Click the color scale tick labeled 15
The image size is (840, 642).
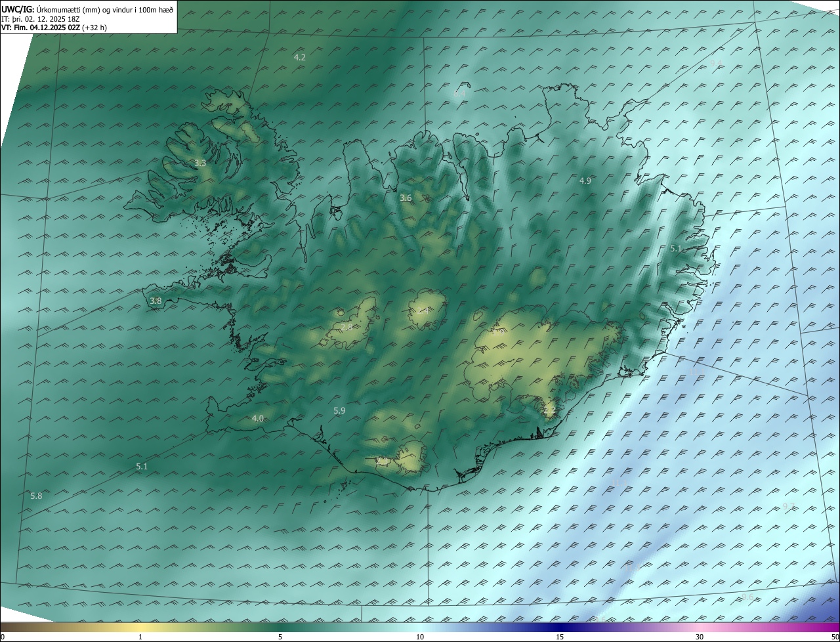pyautogui.click(x=560, y=637)
